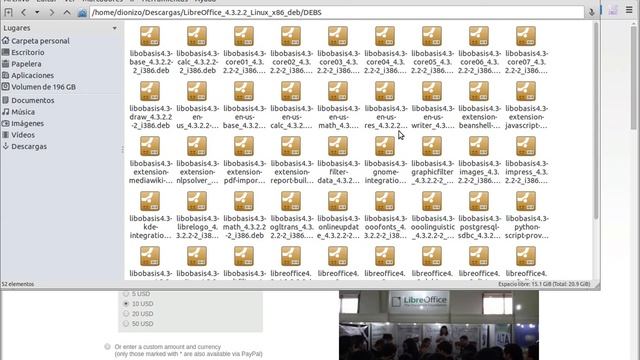The width and height of the screenshot is (640, 360).
Task: Select the 50 USD donation radio button
Action: (126, 324)
